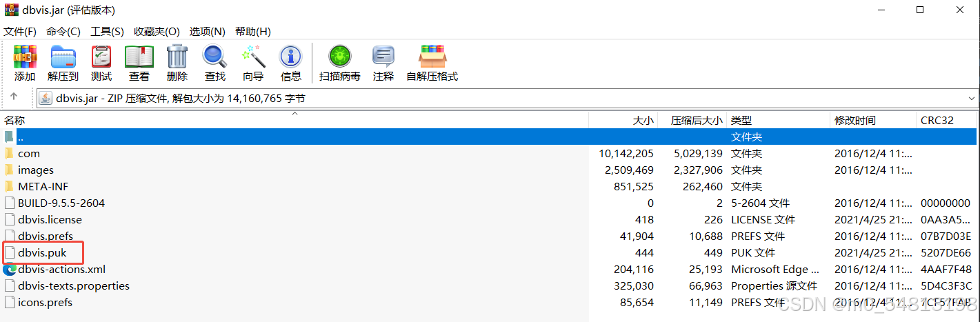Click the META-INF size 851,525
980x322 pixels.
pos(634,186)
